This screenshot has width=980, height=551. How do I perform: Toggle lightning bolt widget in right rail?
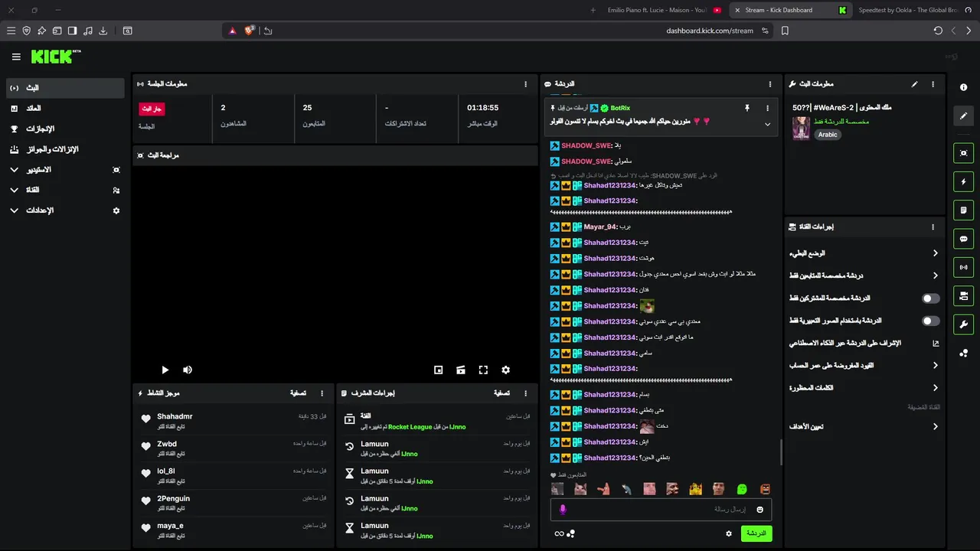963,181
